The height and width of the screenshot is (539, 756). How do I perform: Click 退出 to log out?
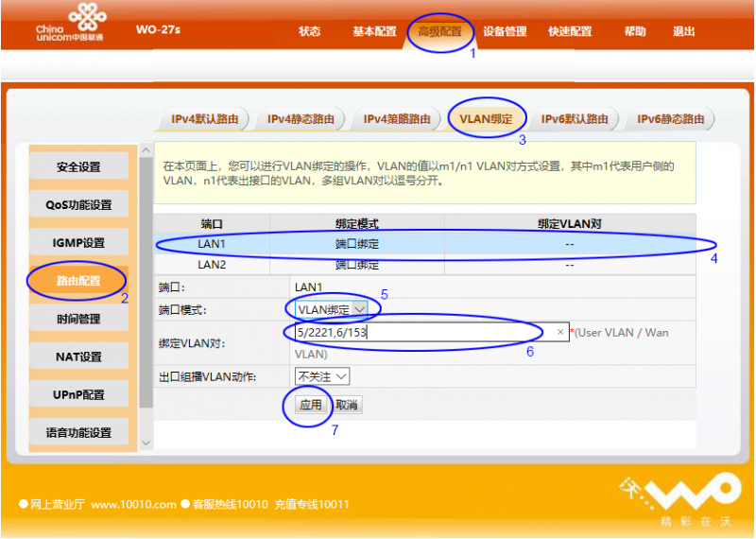[683, 31]
